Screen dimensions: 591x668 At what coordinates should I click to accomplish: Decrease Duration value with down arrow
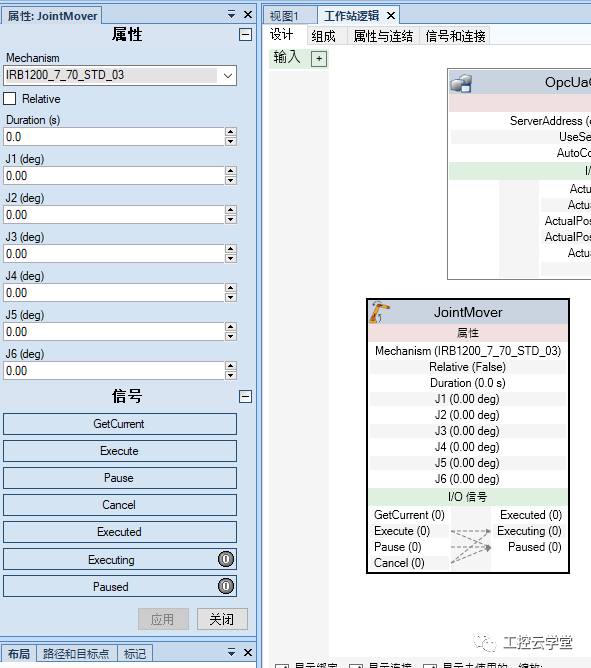tap(231, 141)
